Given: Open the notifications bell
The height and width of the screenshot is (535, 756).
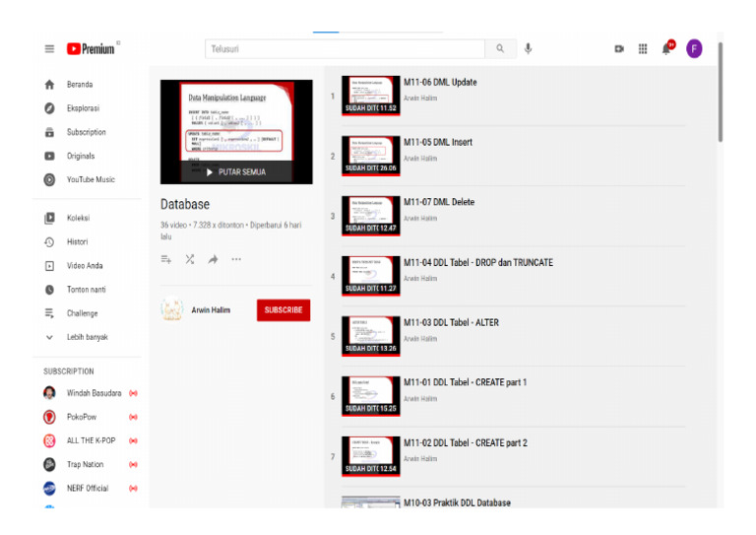Looking at the screenshot, I should click(667, 48).
